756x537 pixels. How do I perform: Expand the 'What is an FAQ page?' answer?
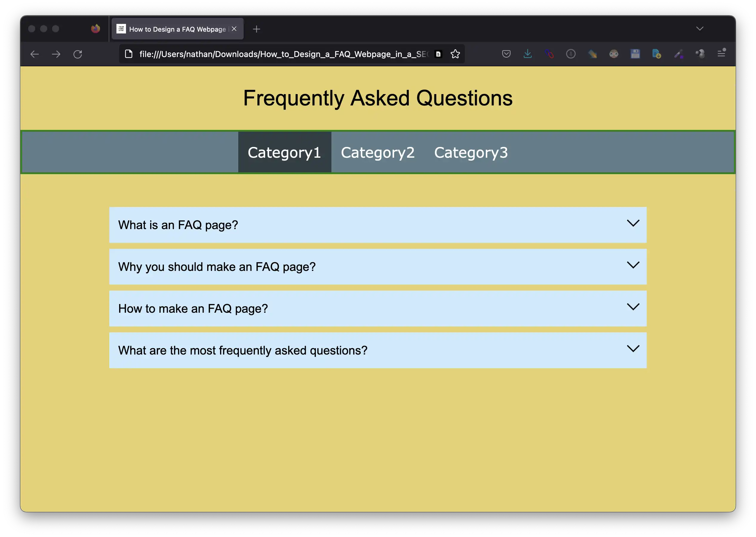click(633, 223)
